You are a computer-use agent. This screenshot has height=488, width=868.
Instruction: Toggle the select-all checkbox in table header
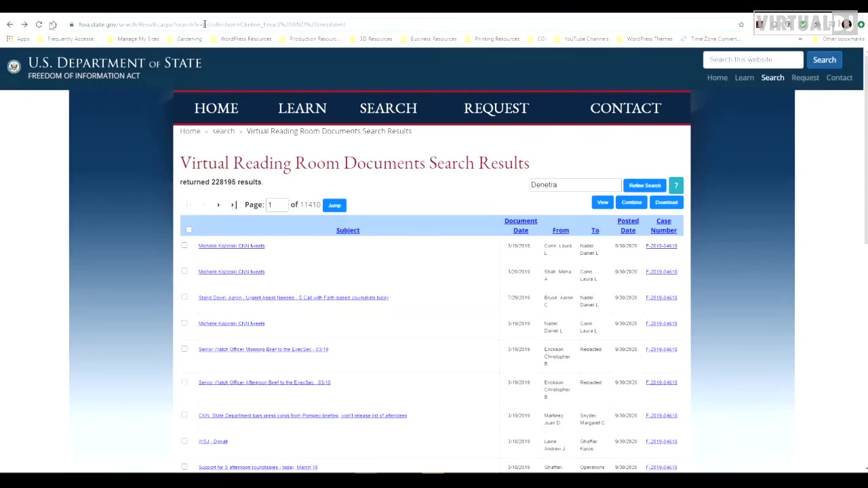point(189,230)
